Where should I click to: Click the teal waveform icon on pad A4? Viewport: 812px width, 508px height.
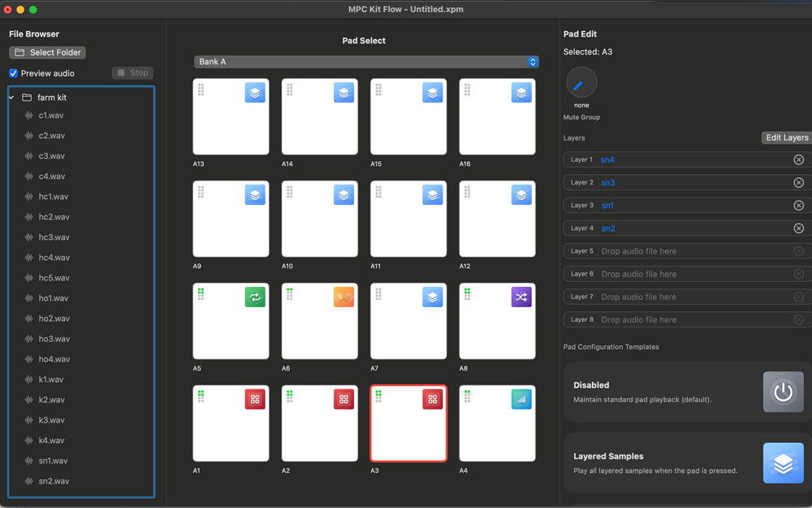tap(520, 399)
